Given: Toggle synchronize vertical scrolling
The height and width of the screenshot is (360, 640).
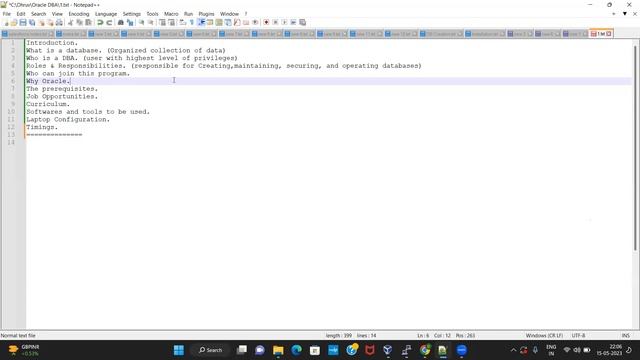Looking at the screenshot, I should pos(162,22).
